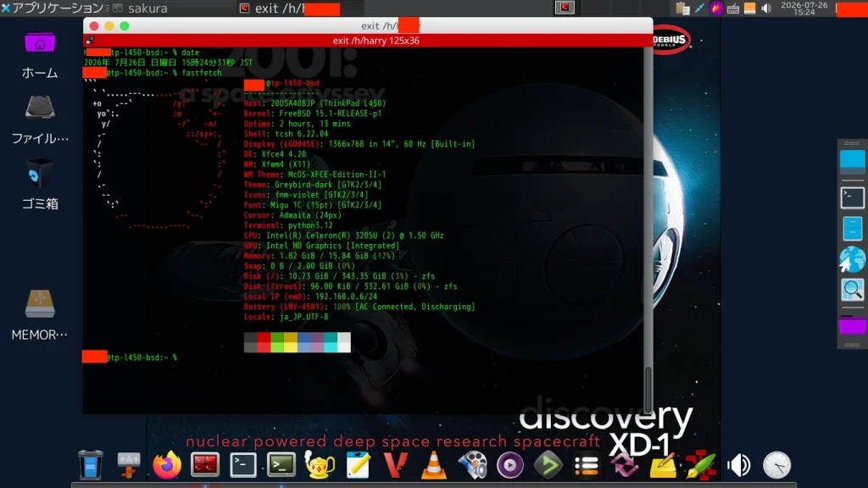Launch the dark terminal prompt icon in dock
Viewport: 868px width, 488px height.
pos(243,465)
